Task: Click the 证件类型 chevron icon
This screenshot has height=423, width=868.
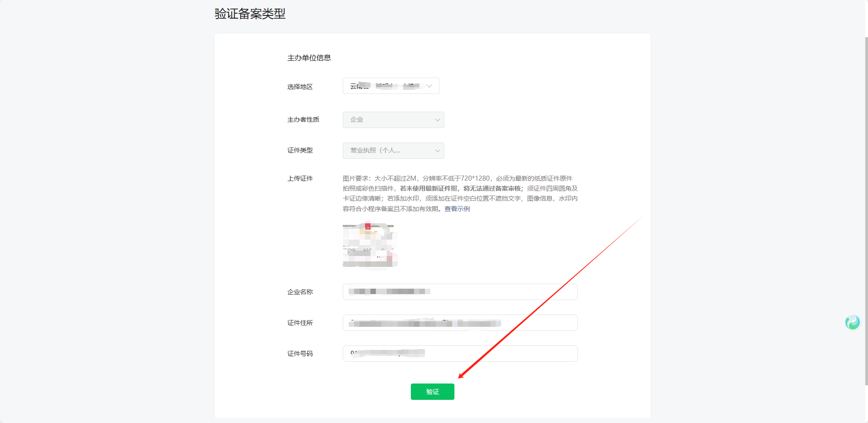Action: [437, 150]
